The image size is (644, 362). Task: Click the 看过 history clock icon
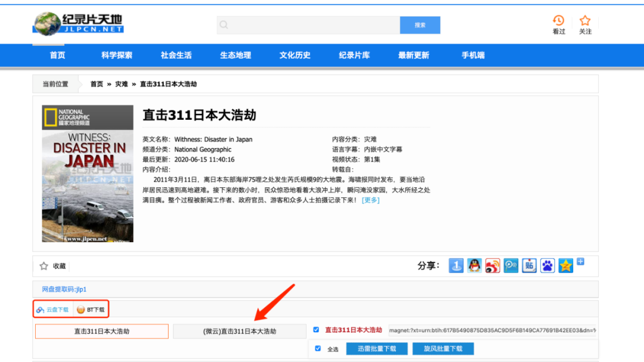point(558,21)
